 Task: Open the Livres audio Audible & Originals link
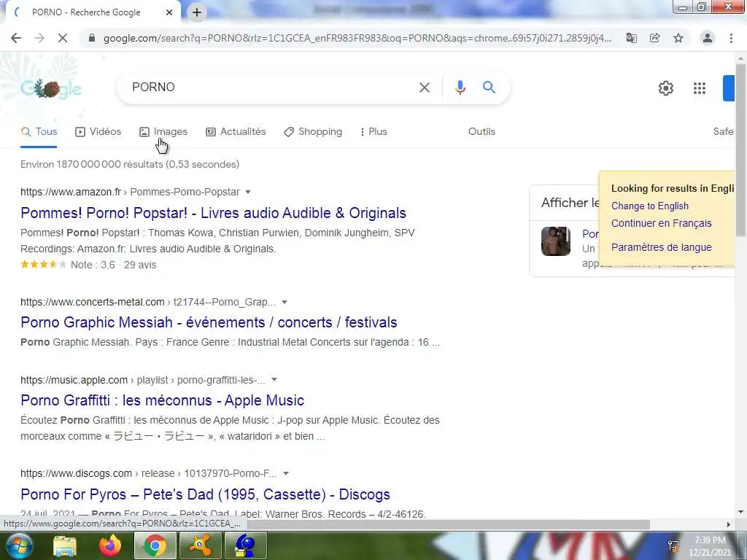point(214,213)
